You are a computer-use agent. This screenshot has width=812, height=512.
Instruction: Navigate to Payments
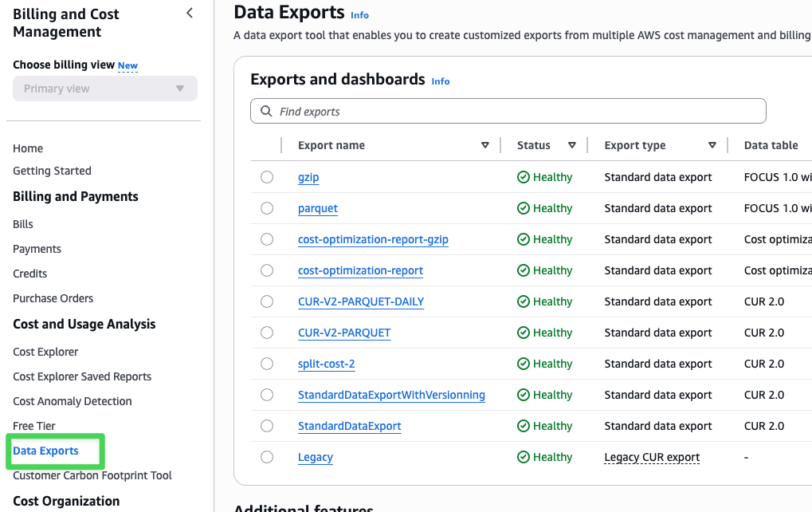[x=37, y=250]
